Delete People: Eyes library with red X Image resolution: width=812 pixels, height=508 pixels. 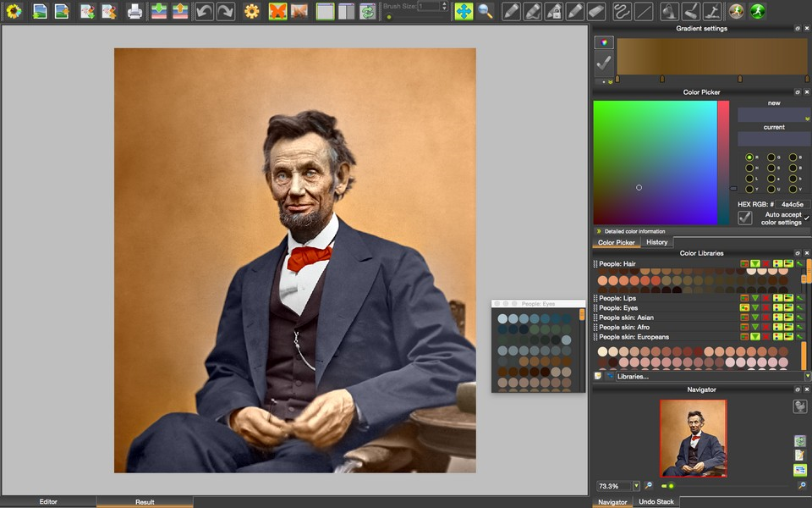coord(765,307)
